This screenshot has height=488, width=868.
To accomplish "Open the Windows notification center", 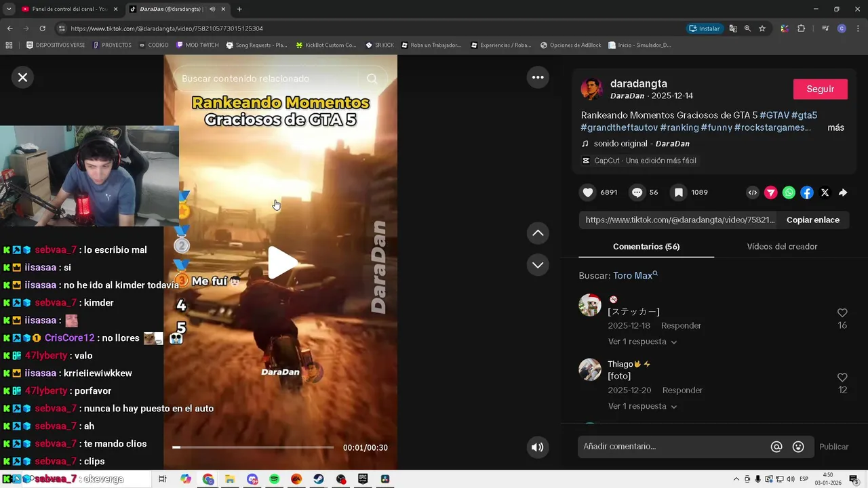I will [x=854, y=479].
